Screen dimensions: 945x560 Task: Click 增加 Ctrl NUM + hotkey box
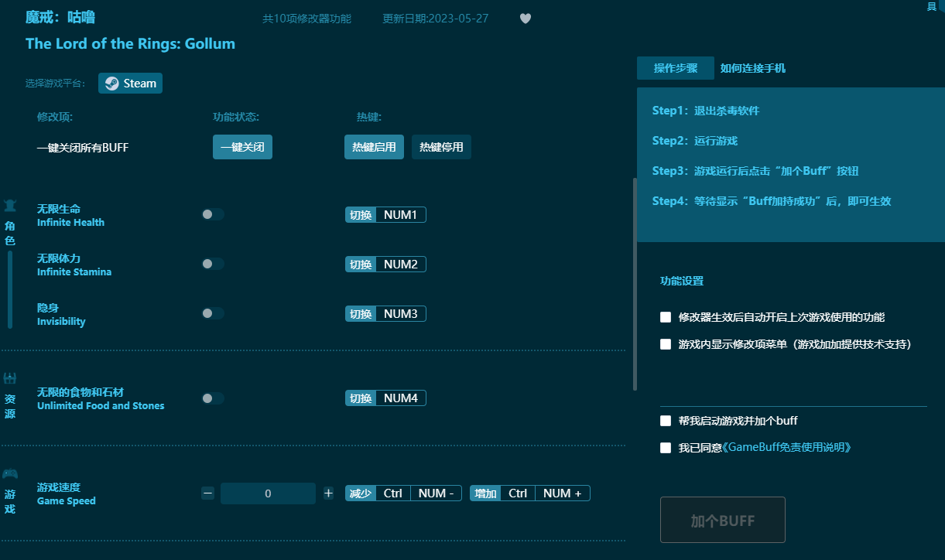[530, 493]
